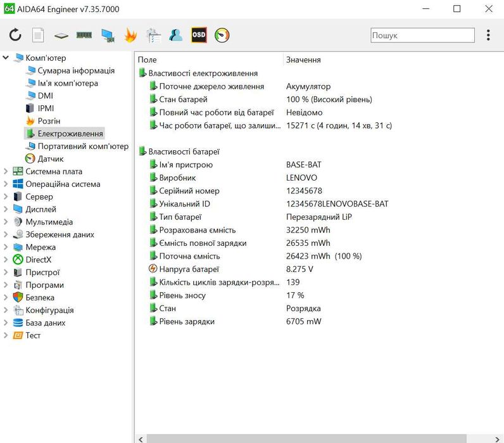Select Сумарна інформація in the tree
Viewport: 504px width, 443px height.
[76, 70]
